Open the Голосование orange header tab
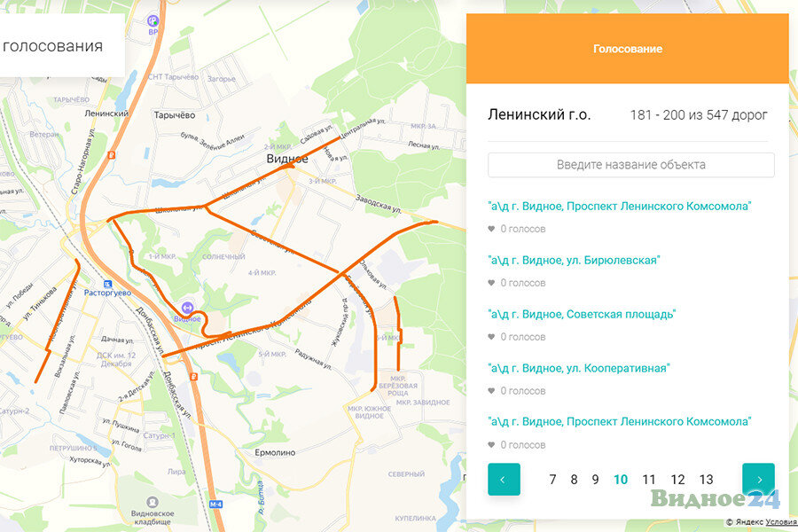Viewport: 798px width, 532px height. click(628, 49)
